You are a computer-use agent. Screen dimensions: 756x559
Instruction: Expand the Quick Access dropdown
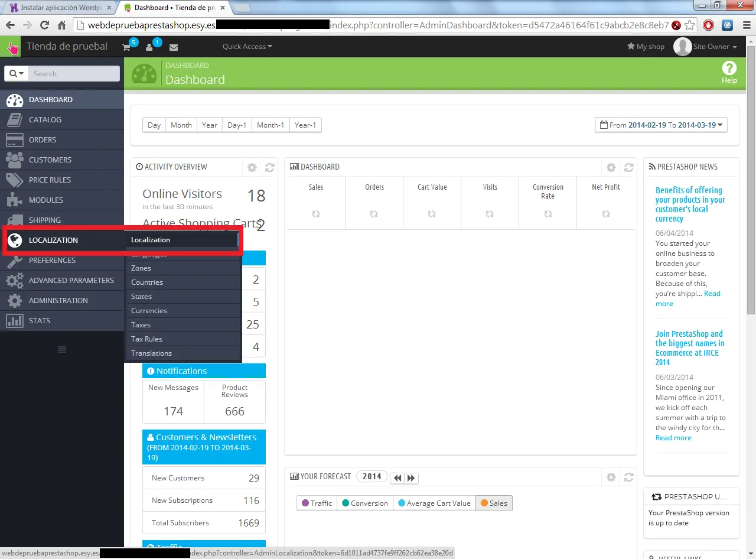point(247,47)
